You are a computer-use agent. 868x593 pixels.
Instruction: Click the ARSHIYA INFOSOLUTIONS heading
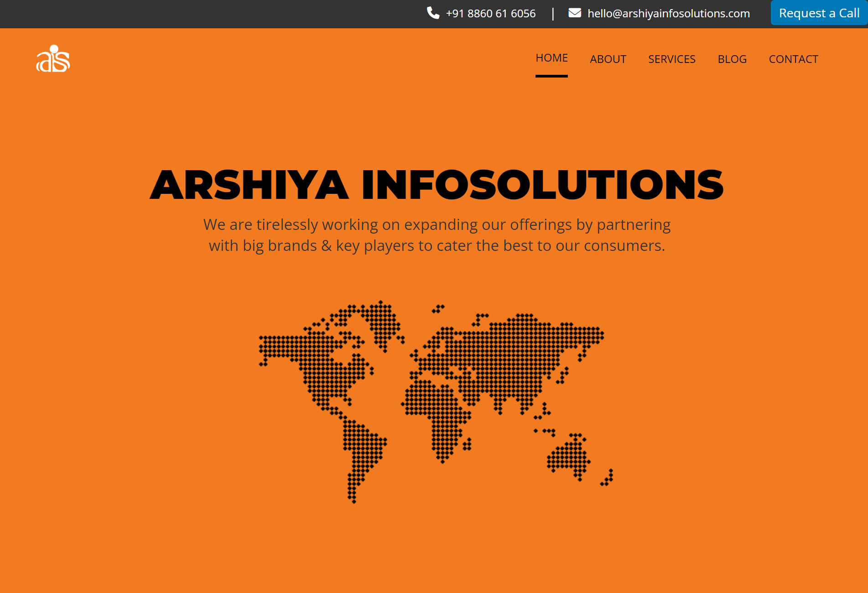tap(435, 185)
